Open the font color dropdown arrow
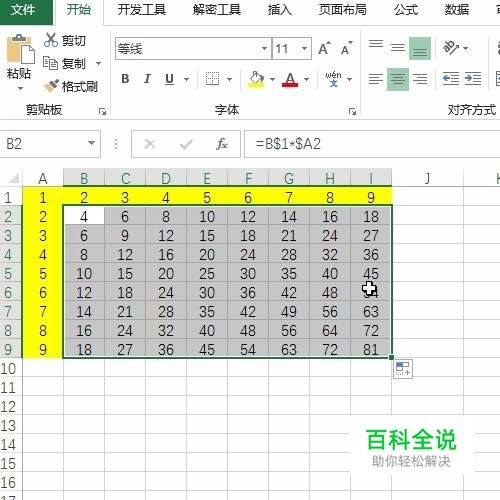The image size is (500, 500). pos(306,79)
